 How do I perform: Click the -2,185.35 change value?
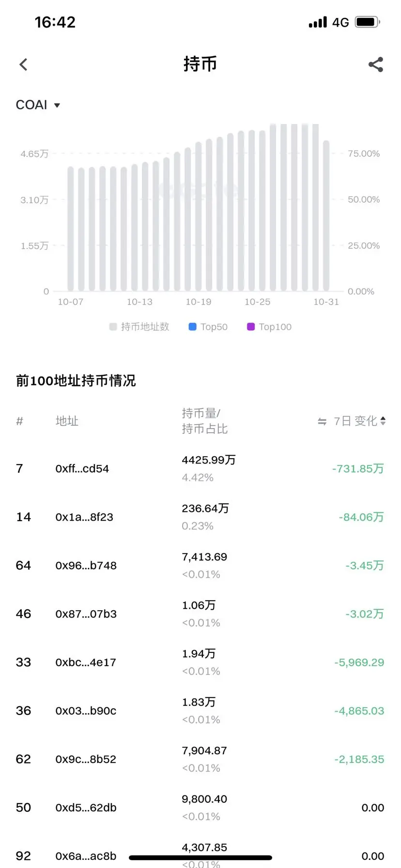pos(359,759)
